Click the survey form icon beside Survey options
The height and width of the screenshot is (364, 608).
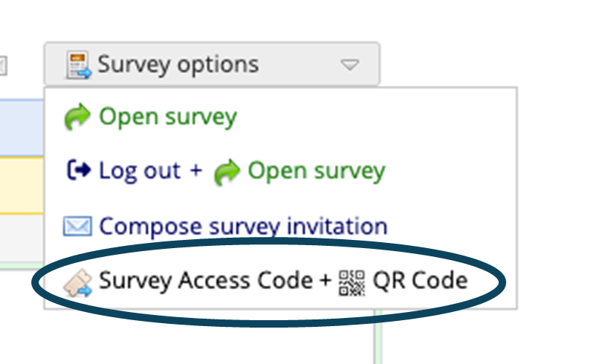[78, 65]
